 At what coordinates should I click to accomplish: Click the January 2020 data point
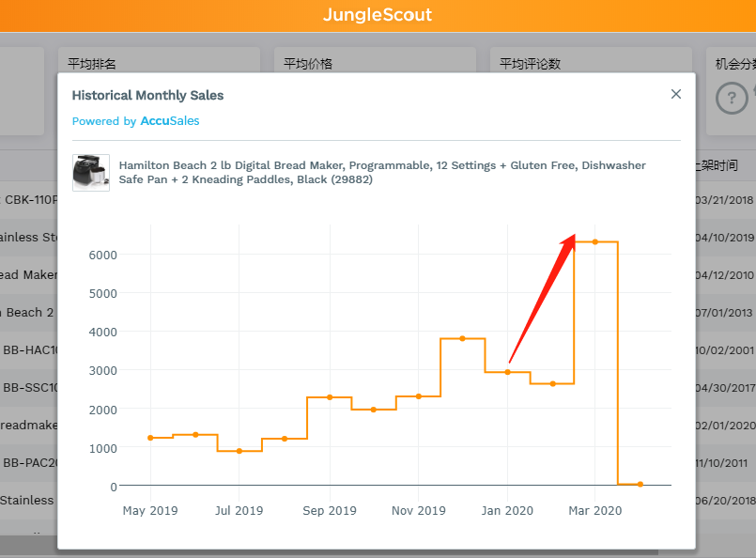tap(507, 372)
